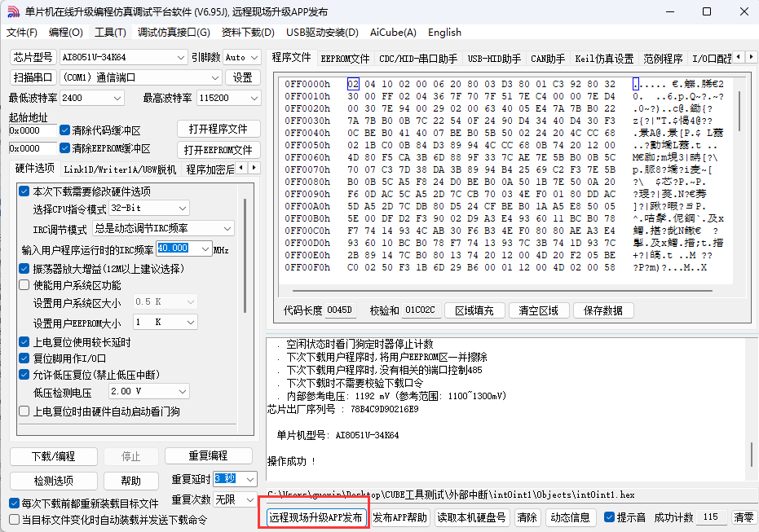Open the 最低波特率 2400 dropdown
The image size is (759, 532).
click(x=92, y=99)
